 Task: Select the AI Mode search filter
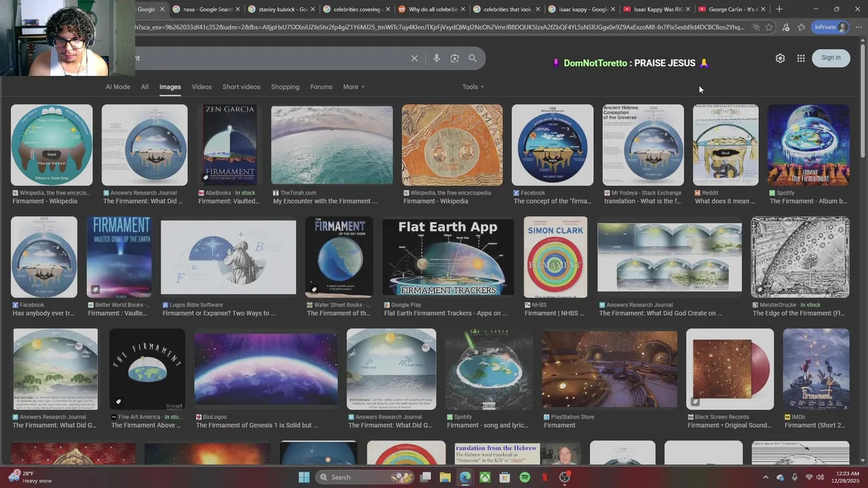point(118,87)
